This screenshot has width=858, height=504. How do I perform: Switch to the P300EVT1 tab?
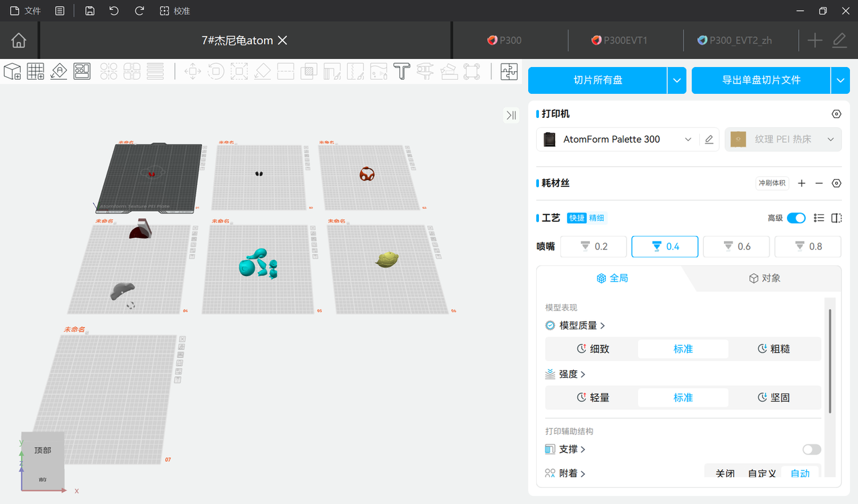click(x=619, y=40)
